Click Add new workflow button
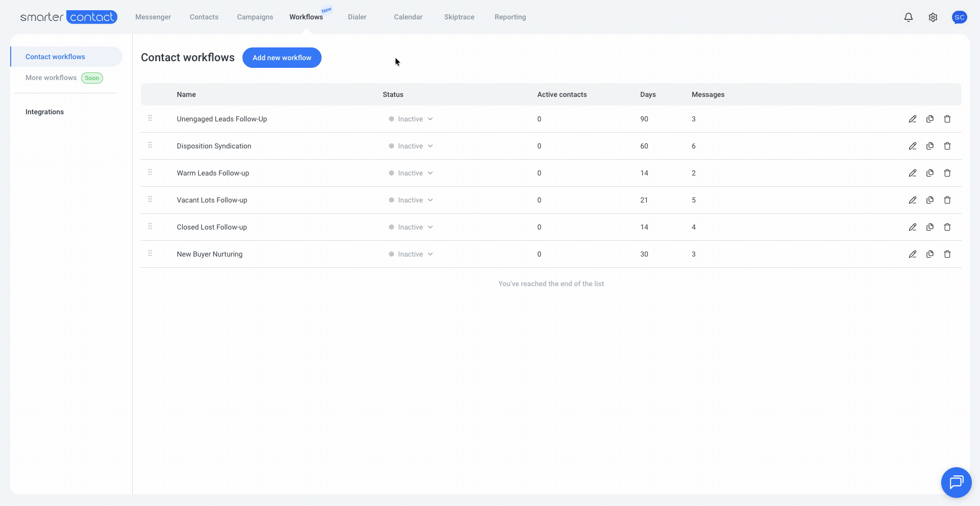This screenshot has height=506, width=980. tap(282, 58)
